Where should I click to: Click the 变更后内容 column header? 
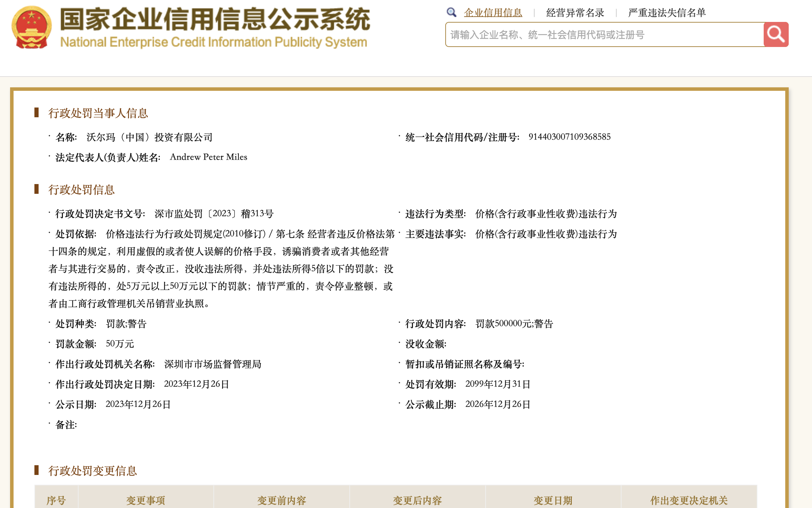click(x=417, y=500)
